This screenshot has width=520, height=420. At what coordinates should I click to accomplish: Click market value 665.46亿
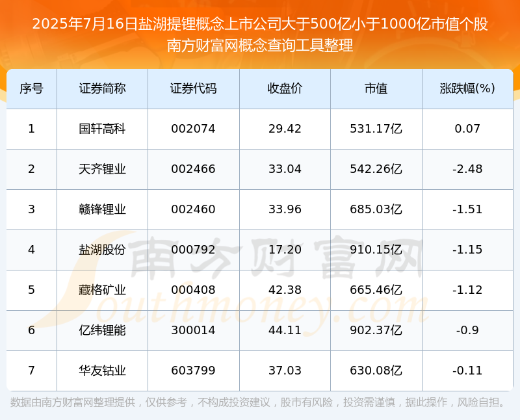click(376, 290)
